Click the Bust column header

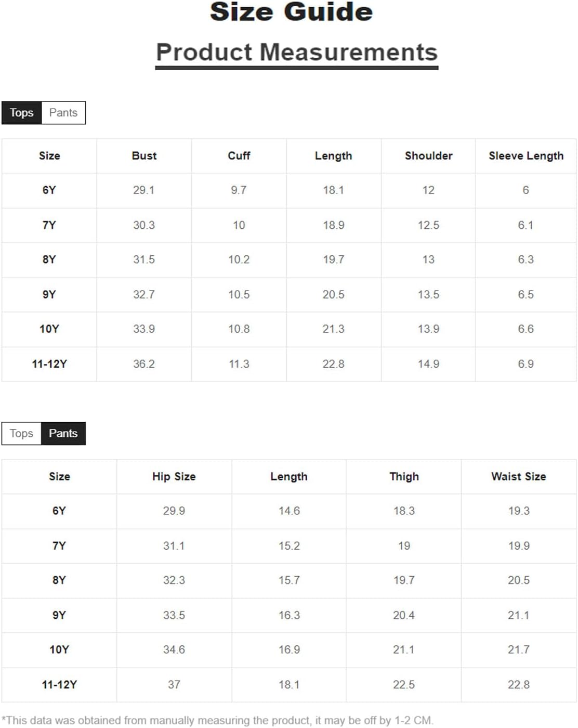point(144,156)
